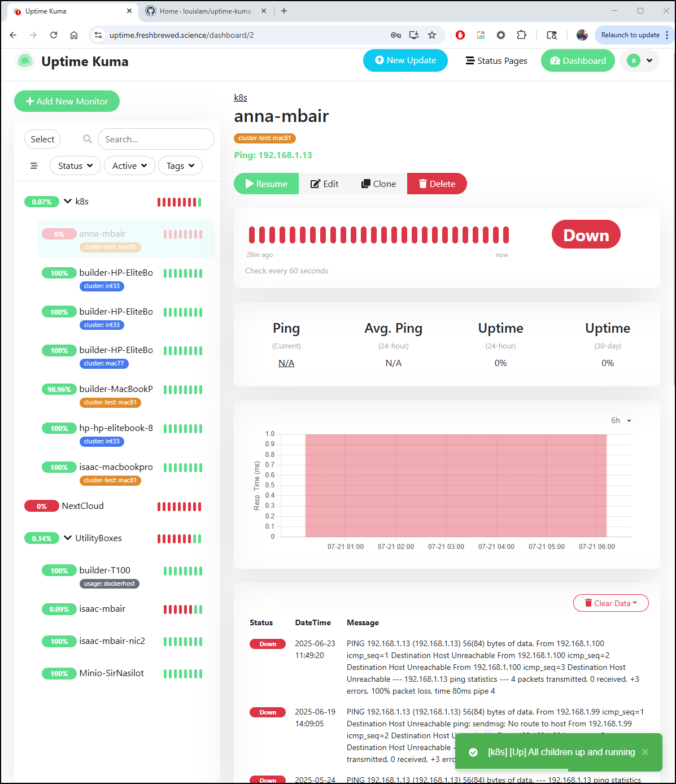Open the hp-hp-elitebook-8 monitor
This screenshot has height=784, width=676.
point(126,433)
